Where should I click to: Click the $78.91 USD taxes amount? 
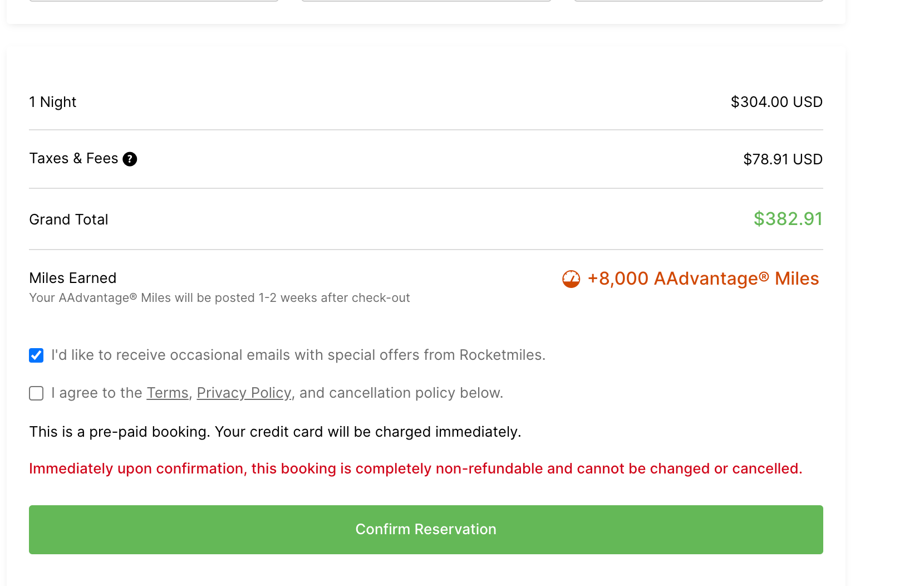coord(783,159)
